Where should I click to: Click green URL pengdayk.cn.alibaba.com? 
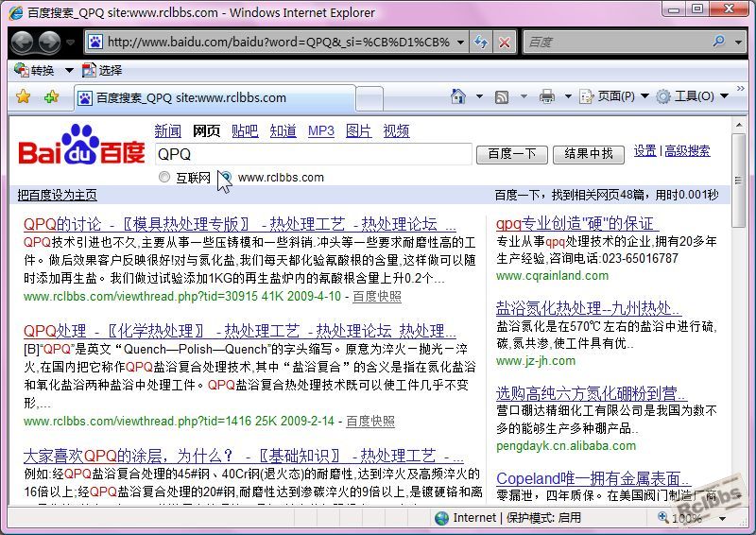point(566,446)
